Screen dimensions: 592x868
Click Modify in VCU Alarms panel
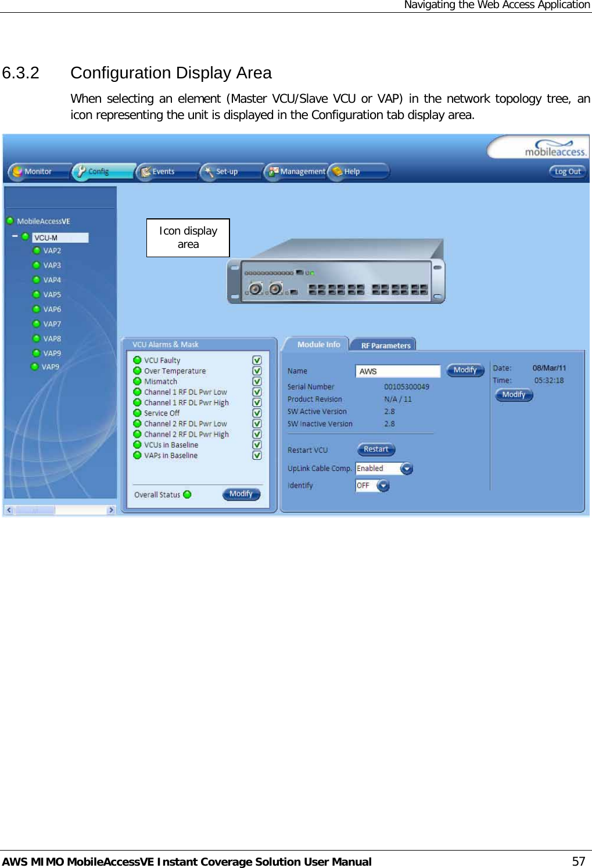[x=242, y=494]
